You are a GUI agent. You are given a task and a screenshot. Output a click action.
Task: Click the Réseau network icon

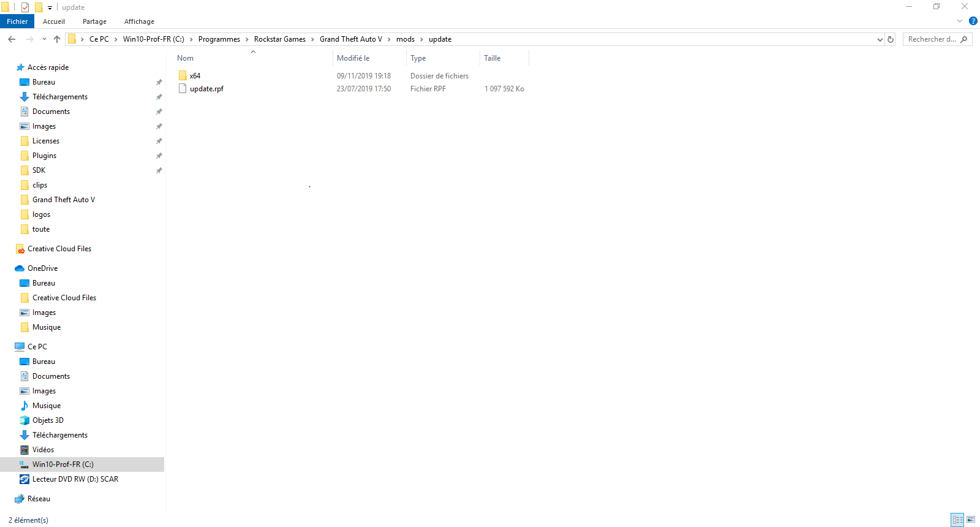20,499
